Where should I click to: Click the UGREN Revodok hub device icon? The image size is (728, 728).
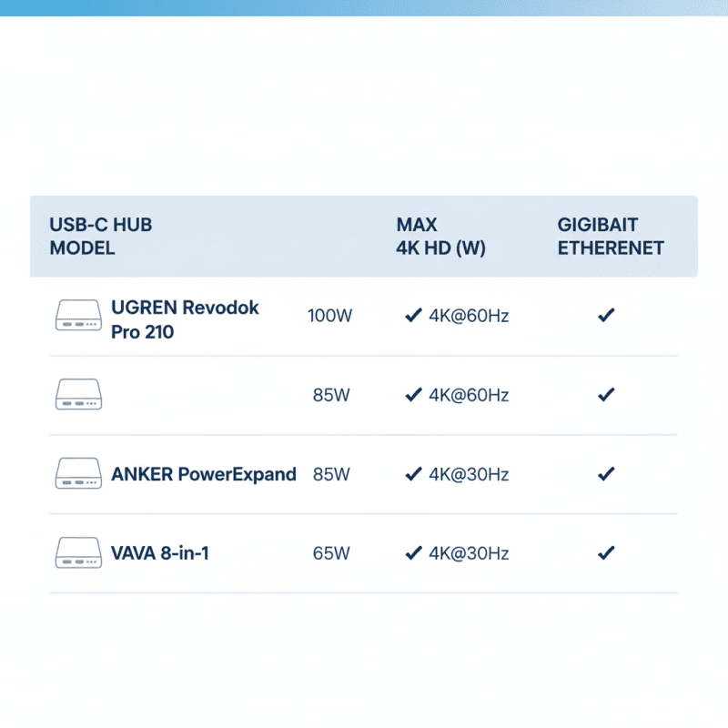pyautogui.click(x=78, y=316)
